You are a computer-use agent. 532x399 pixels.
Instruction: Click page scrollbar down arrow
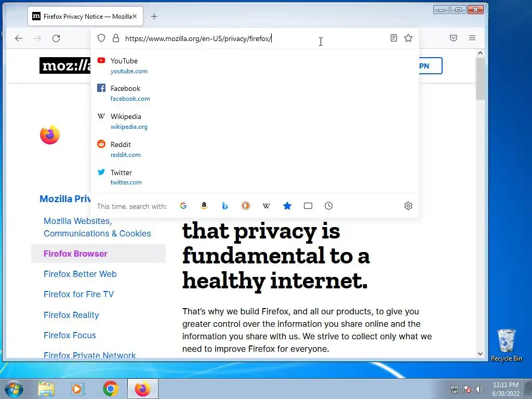[x=480, y=353]
